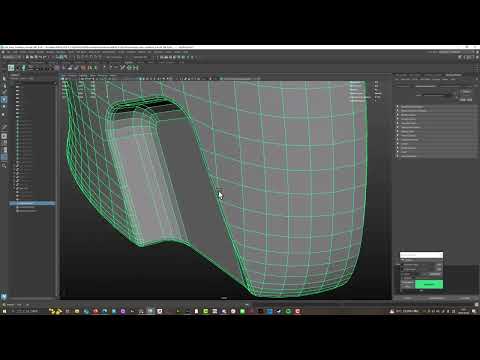
Task: Expand the topmost section in the right panel list
Action: [x=398, y=107]
